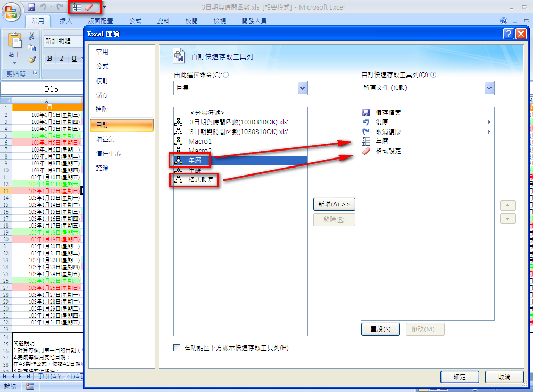Open 自訂快速存取工具列 dropdown 所有文件
The width and height of the screenshot is (533, 392).
(x=427, y=88)
